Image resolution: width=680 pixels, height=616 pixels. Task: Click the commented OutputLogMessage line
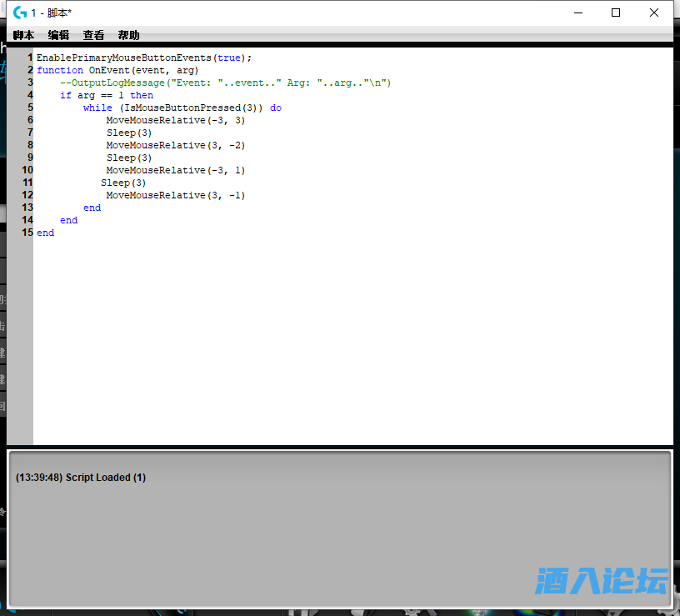225,83
